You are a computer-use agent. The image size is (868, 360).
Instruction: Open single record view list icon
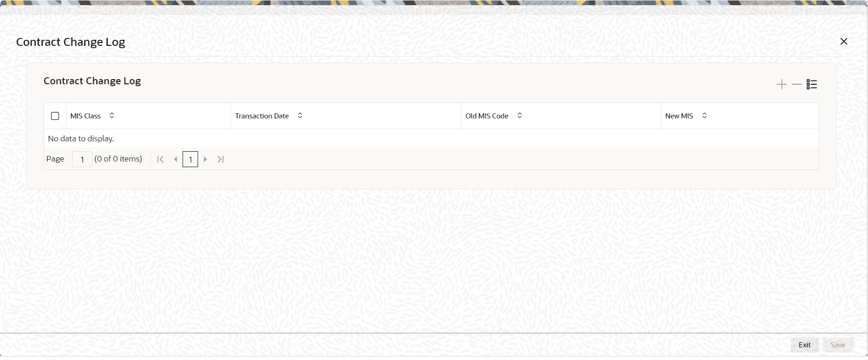click(x=811, y=84)
